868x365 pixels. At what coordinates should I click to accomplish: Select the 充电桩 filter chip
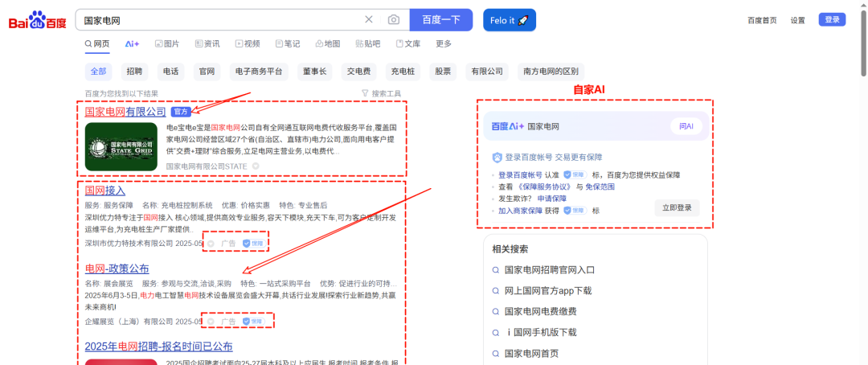click(403, 72)
